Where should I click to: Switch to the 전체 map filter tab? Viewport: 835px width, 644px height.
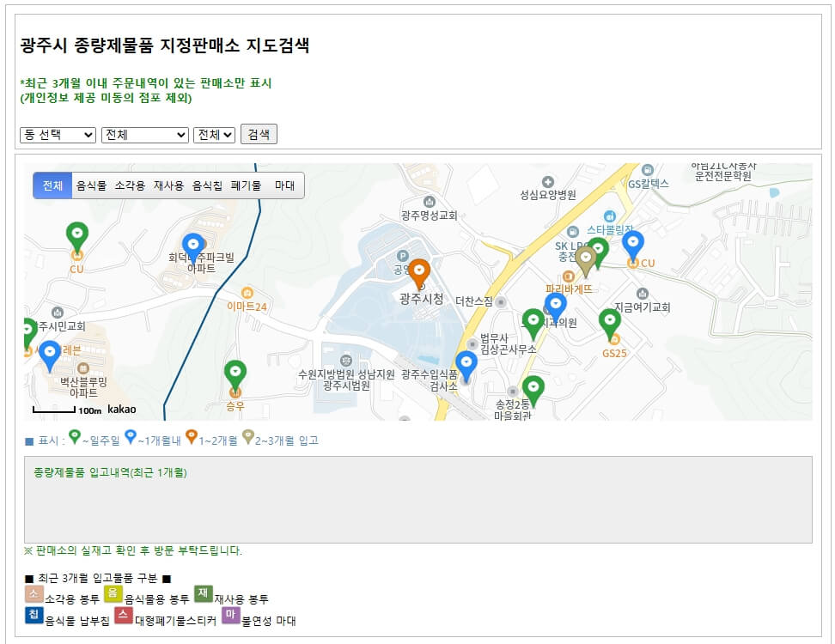point(52,185)
